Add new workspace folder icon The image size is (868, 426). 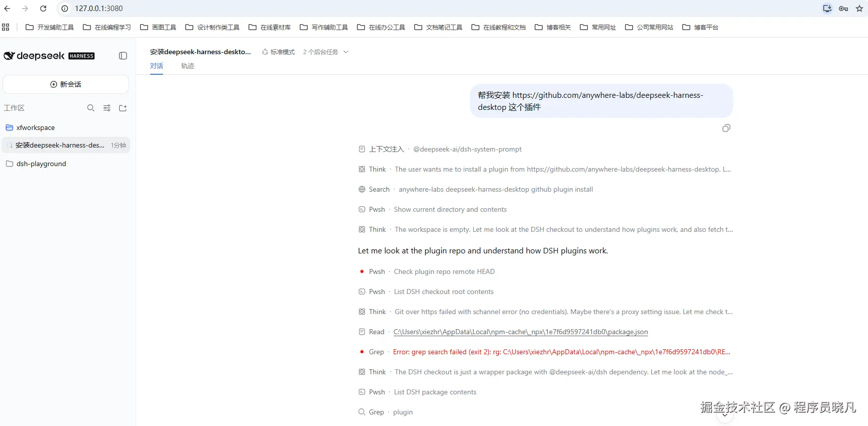click(123, 108)
